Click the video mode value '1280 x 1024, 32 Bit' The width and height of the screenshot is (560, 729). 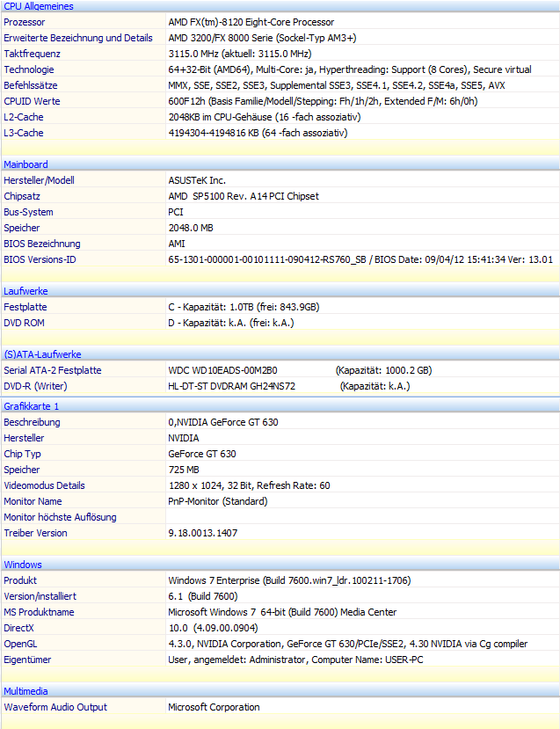[x=249, y=485]
